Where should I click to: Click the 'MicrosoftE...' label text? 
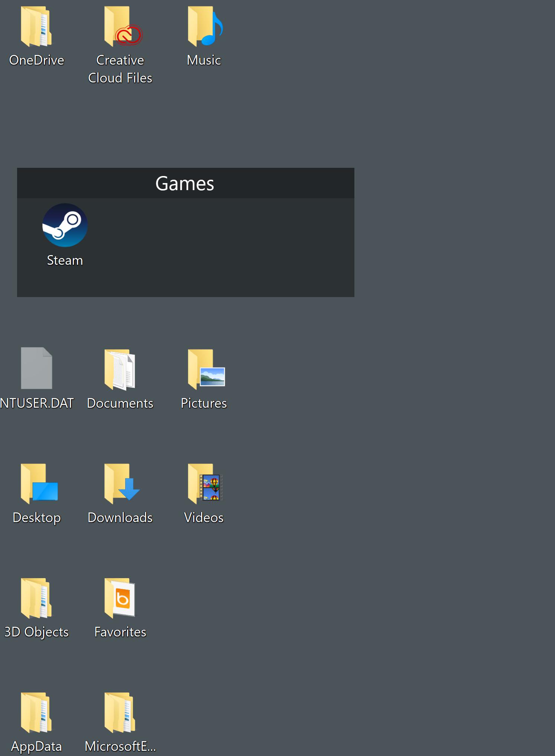(120, 746)
